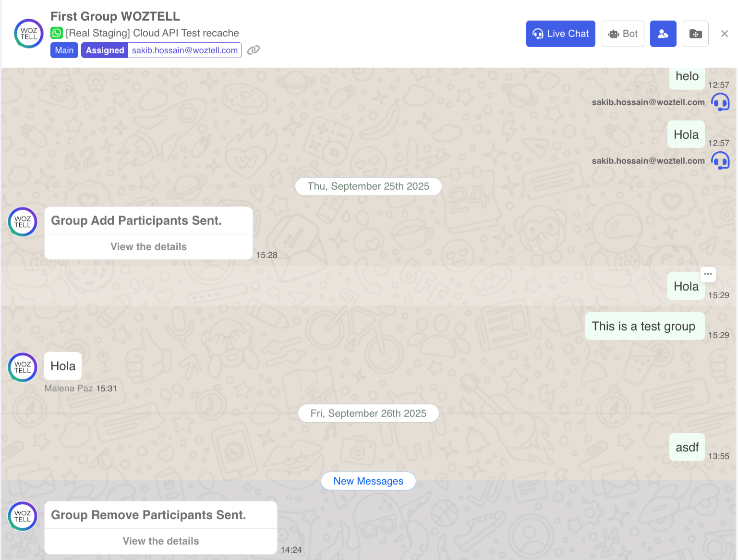Viewport: 738px width, 560px height.
Task: Click the headset icon next to the helo message
Action: 720,102
